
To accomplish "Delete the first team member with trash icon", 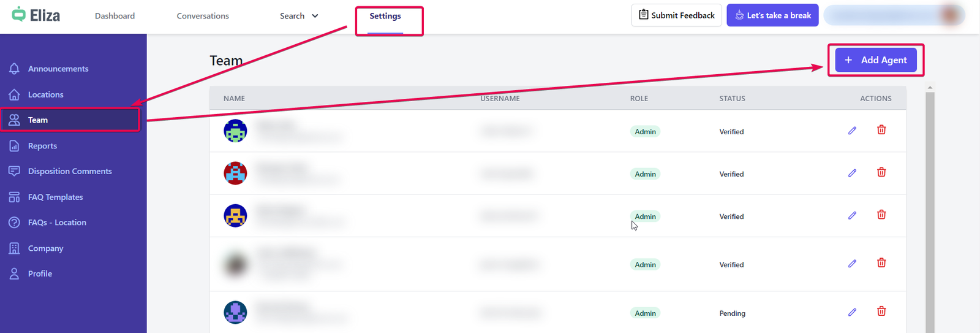I will point(881,130).
